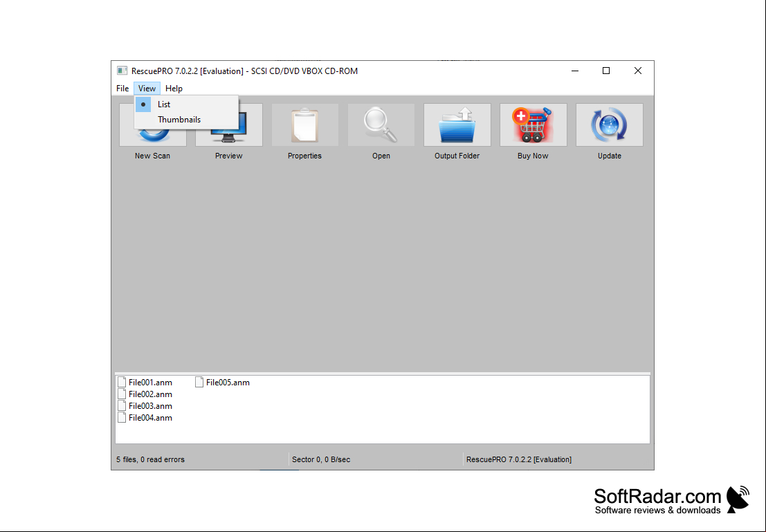This screenshot has width=766, height=532.
Task: Click the Buy Now label
Action: pos(533,156)
